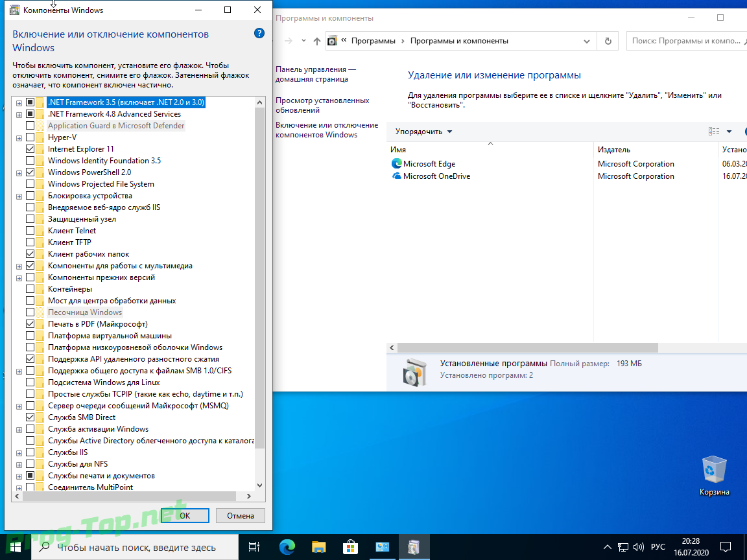Open the Упорядочить dropdown menu
The width and height of the screenshot is (747, 560).
tap(423, 132)
